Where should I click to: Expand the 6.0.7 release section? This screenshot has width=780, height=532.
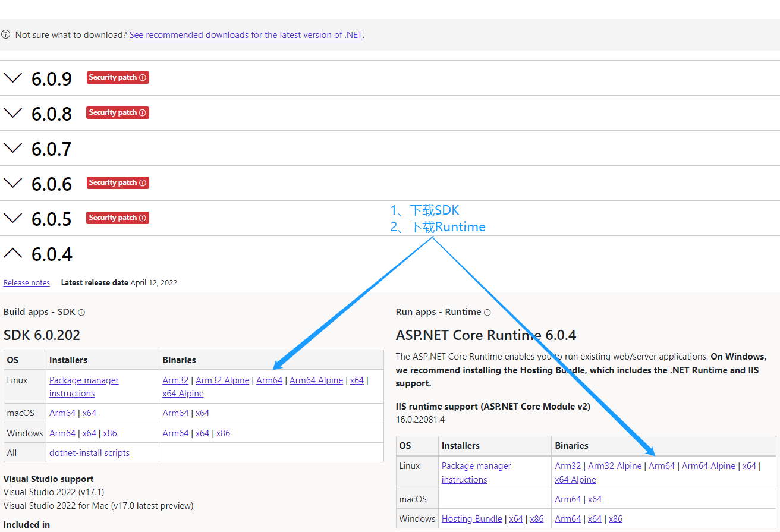click(x=12, y=148)
